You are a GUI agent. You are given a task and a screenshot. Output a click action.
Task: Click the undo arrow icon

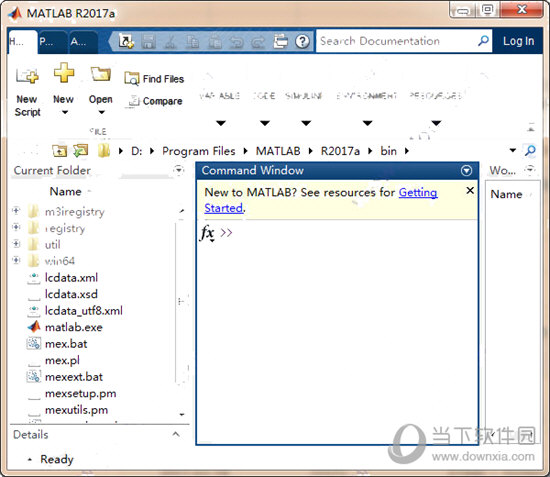coord(236,41)
